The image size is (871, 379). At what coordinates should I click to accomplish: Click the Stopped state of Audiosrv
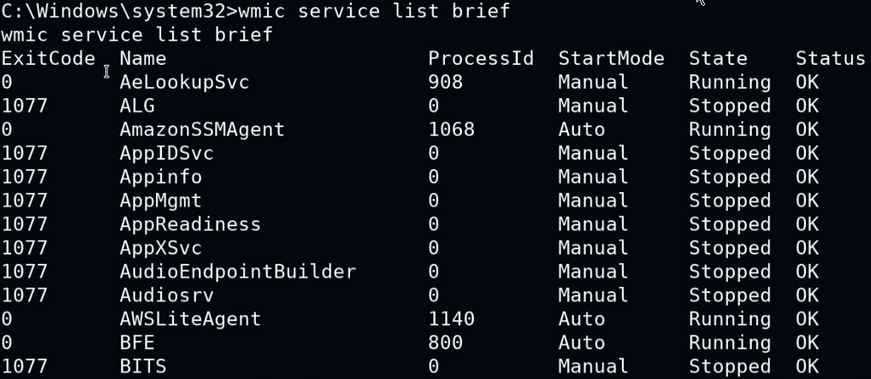[730, 295]
